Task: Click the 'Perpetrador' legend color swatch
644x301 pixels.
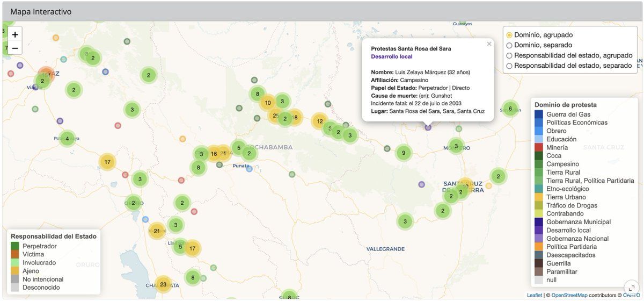Action: point(15,246)
